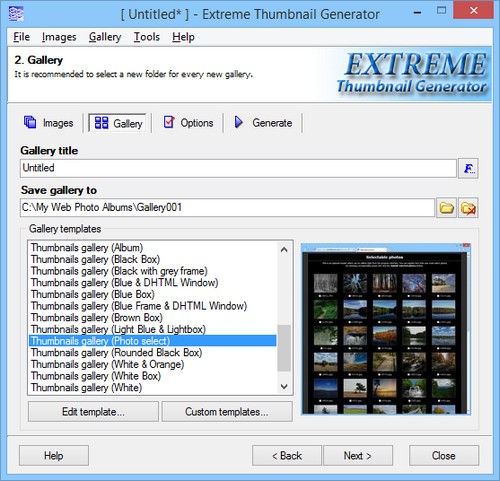Switch to the Generate step tab
The image size is (500, 481).
pyautogui.click(x=263, y=123)
